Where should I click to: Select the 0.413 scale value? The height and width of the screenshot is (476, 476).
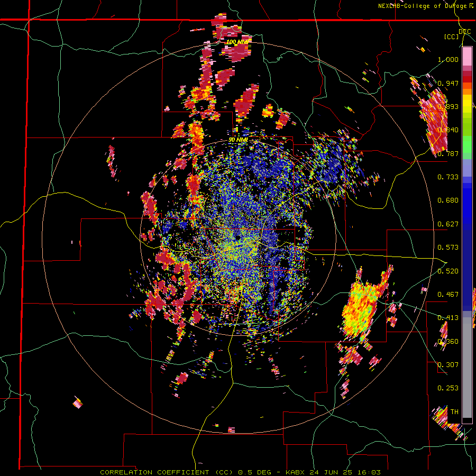coord(448,318)
